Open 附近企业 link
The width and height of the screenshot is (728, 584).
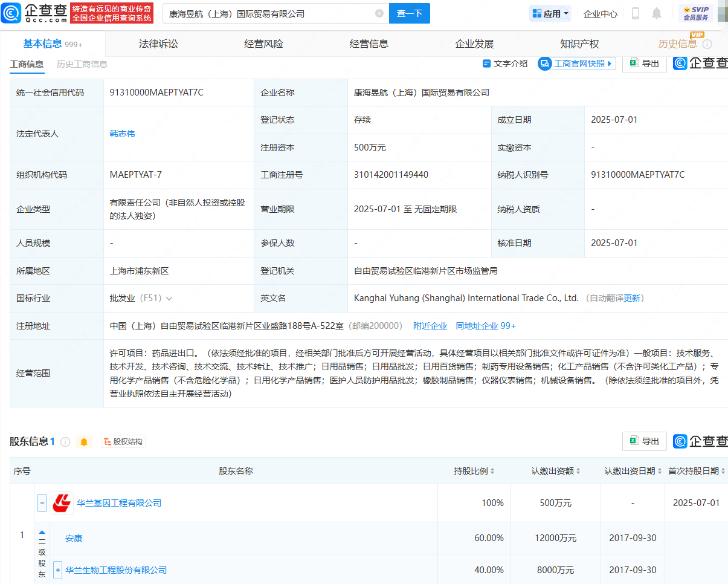(x=430, y=326)
